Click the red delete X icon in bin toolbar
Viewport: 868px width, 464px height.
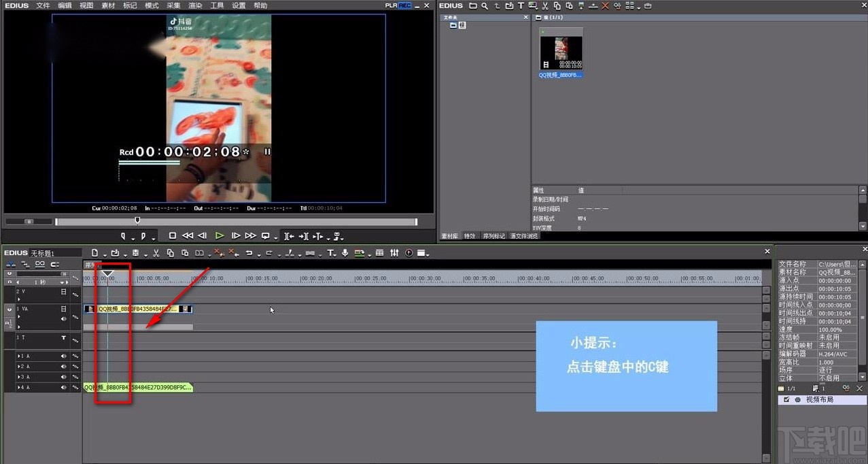pyautogui.click(x=605, y=5)
